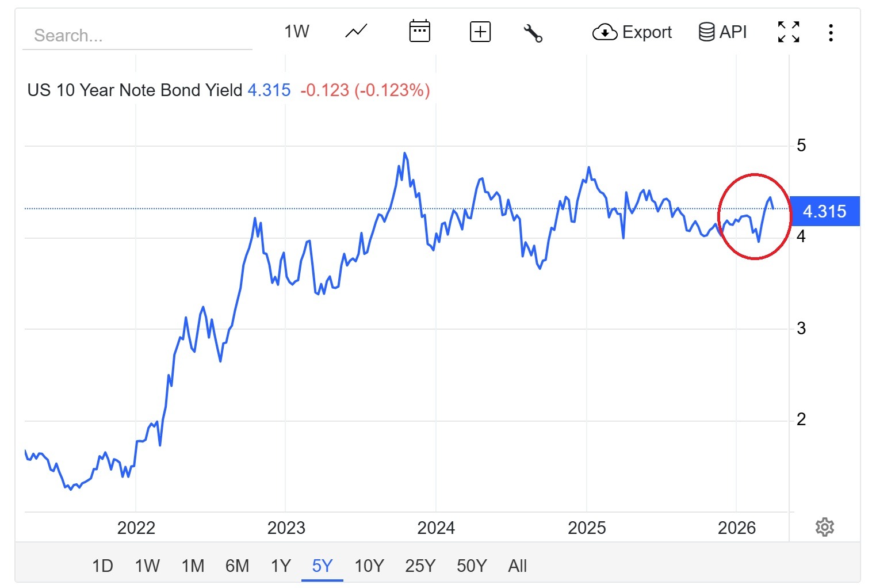Switch to the 1Y range
Viewport: 876px width, 588px height.
[281, 566]
